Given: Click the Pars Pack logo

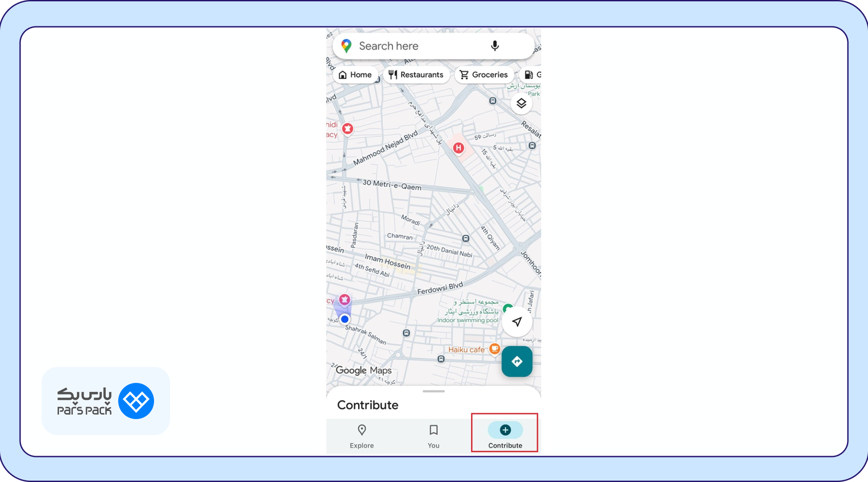Looking at the screenshot, I should pyautogui.click(x=106, y=401).
